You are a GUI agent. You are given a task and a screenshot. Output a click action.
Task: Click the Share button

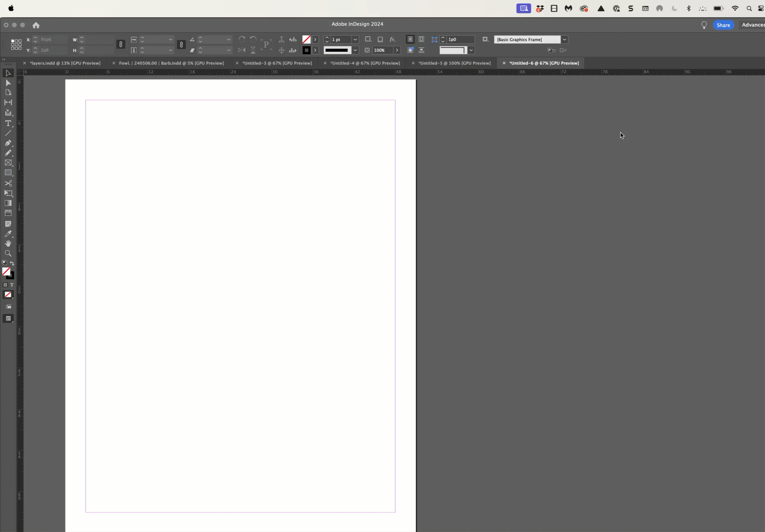(723, 25)
